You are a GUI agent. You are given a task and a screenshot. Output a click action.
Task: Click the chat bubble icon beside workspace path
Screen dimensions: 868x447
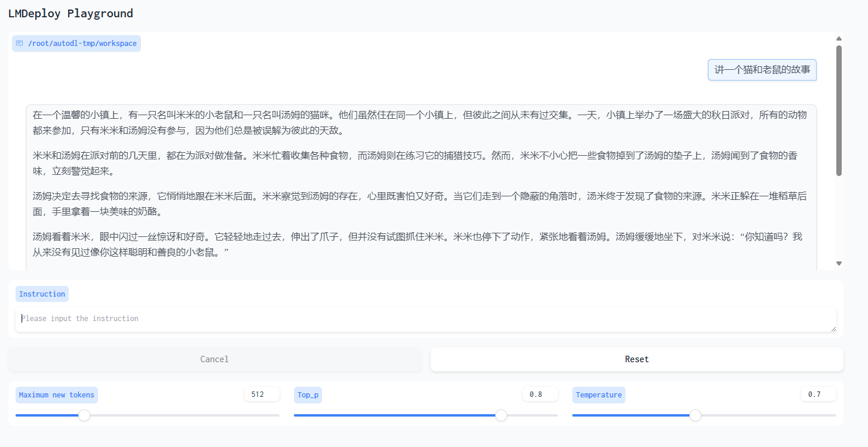coord(20,44)
